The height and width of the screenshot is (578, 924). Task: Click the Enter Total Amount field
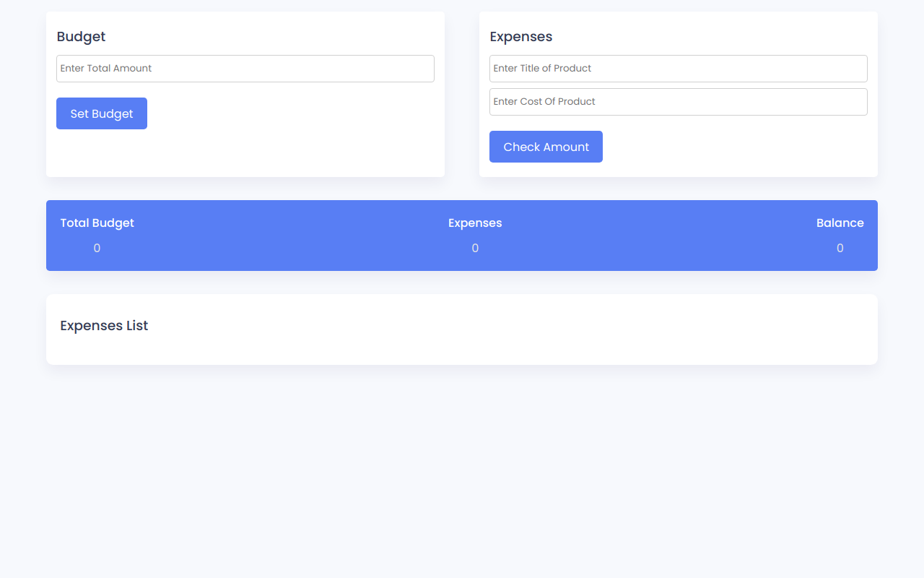[x=245, y=69]
